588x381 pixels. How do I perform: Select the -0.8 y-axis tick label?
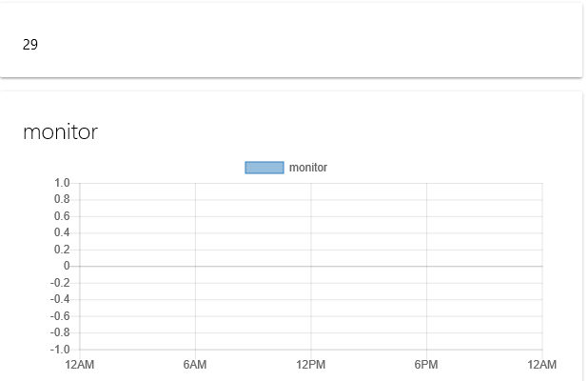pos(60,332)
